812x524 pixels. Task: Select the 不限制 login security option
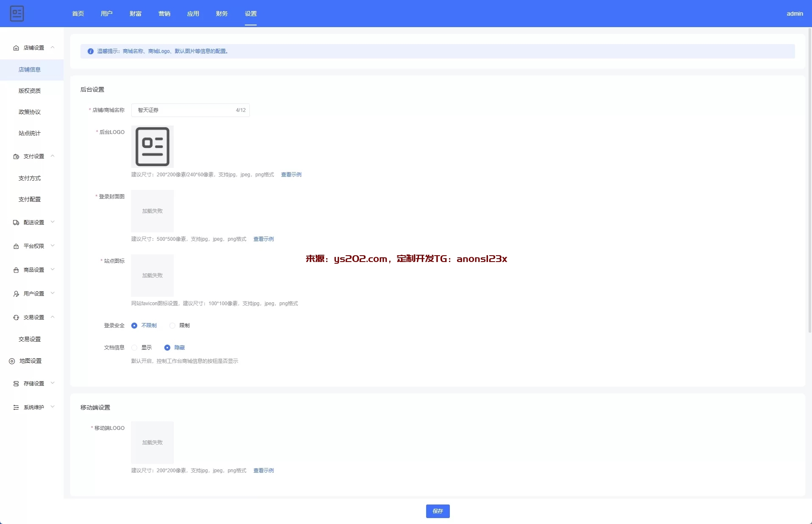point(134,326)
